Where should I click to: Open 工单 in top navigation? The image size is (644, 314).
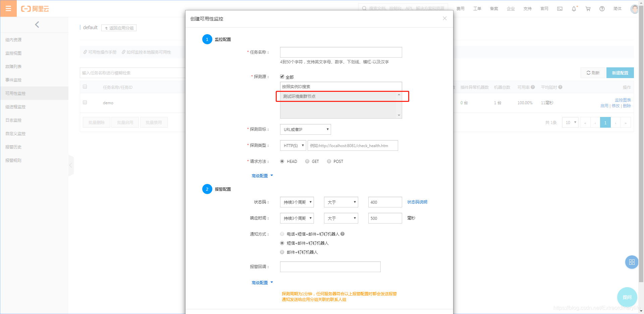click(477, 9)
